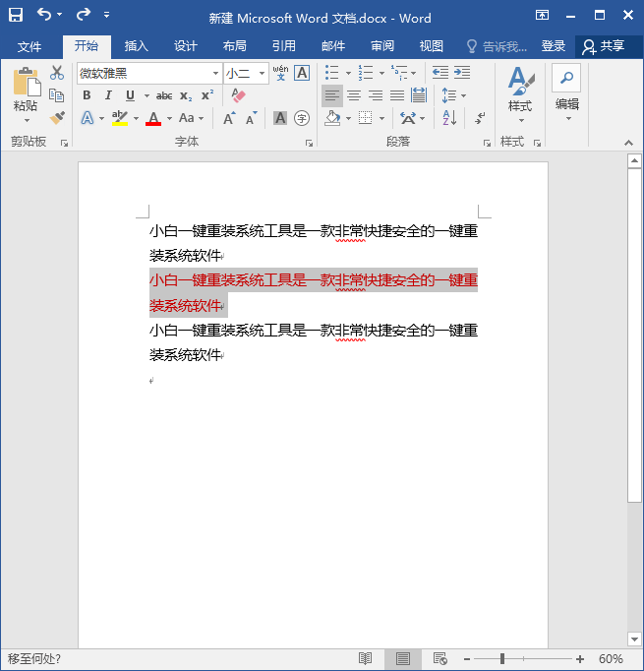Click the Sort A-Z icon
Image resolution: width=644 pixels, height=671 pixels.
(x=449, y=118)
